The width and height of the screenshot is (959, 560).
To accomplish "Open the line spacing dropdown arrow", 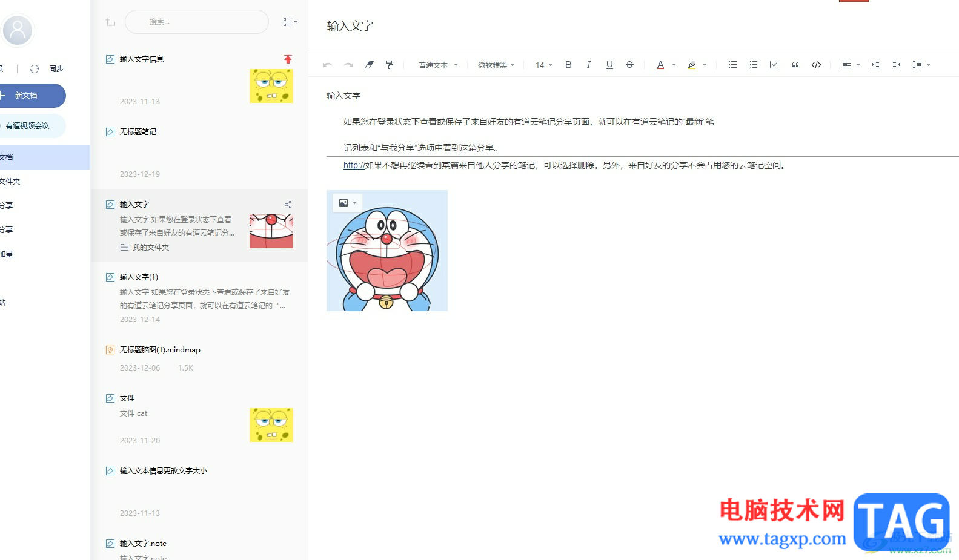I will click(x=928, y=65).
